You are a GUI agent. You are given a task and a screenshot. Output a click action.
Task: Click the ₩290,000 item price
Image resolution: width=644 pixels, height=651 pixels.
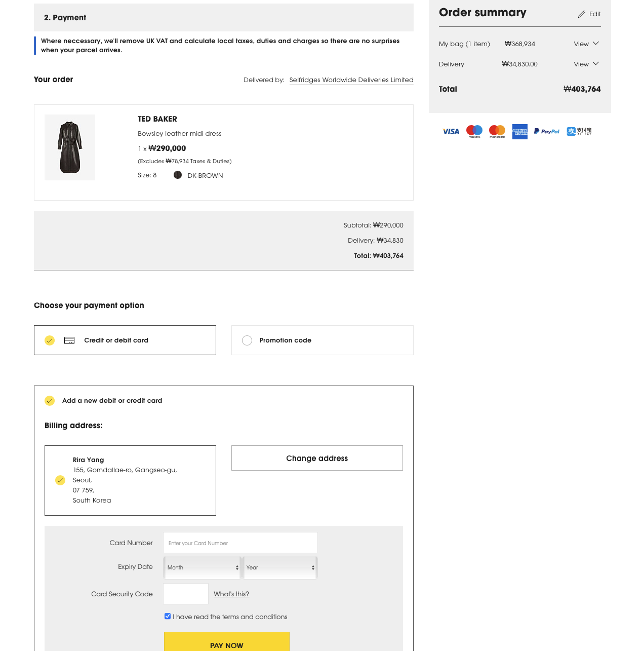167,148
